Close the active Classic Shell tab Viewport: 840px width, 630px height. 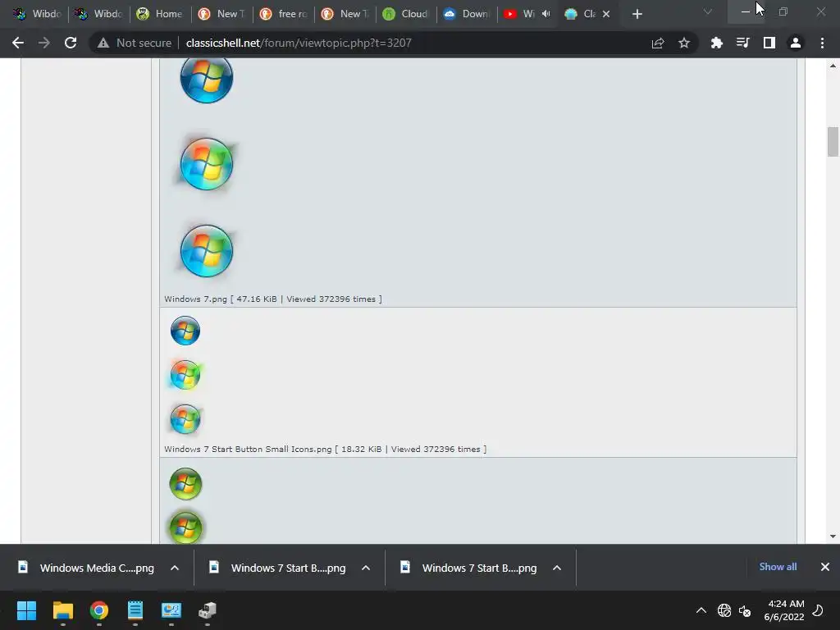point(606,14)
